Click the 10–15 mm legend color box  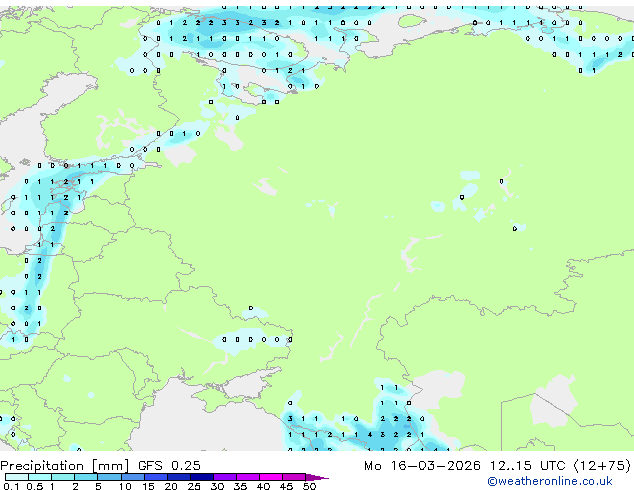click(132, 477)
